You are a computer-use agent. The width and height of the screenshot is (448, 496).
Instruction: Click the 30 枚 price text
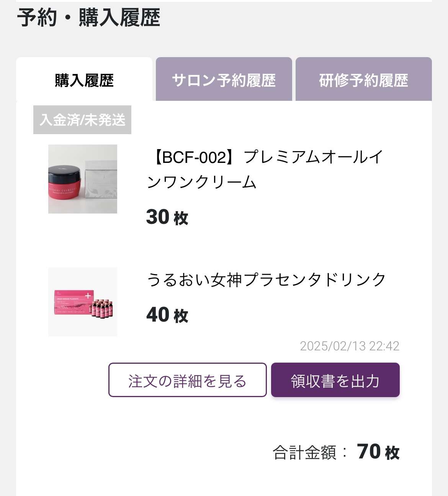click(167, 217)
